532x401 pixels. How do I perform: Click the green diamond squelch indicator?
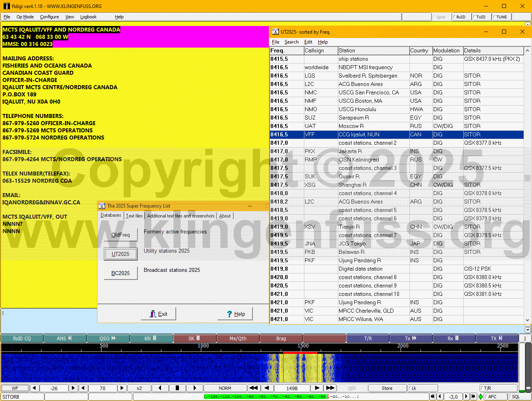[480, 397]
